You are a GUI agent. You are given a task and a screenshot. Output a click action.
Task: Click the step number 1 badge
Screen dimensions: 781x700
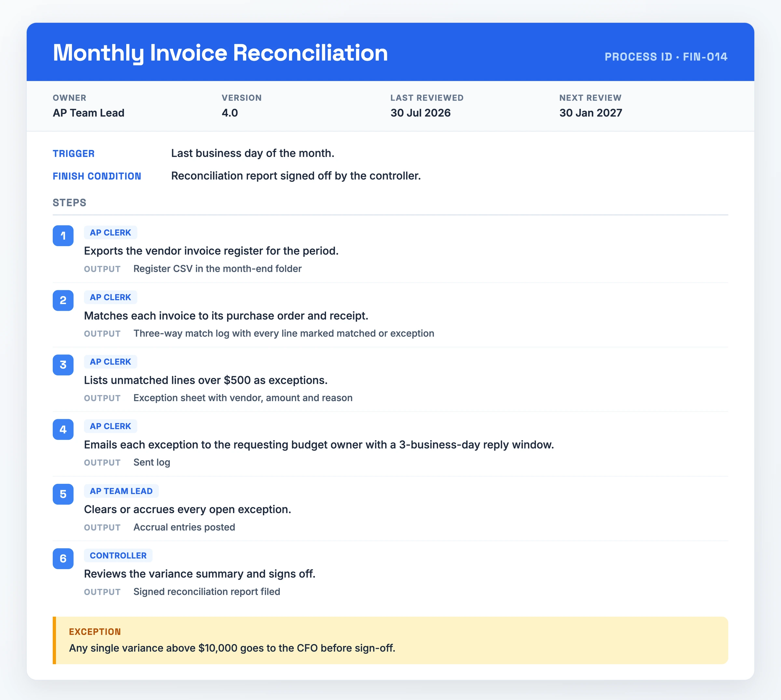pos(63,236)
